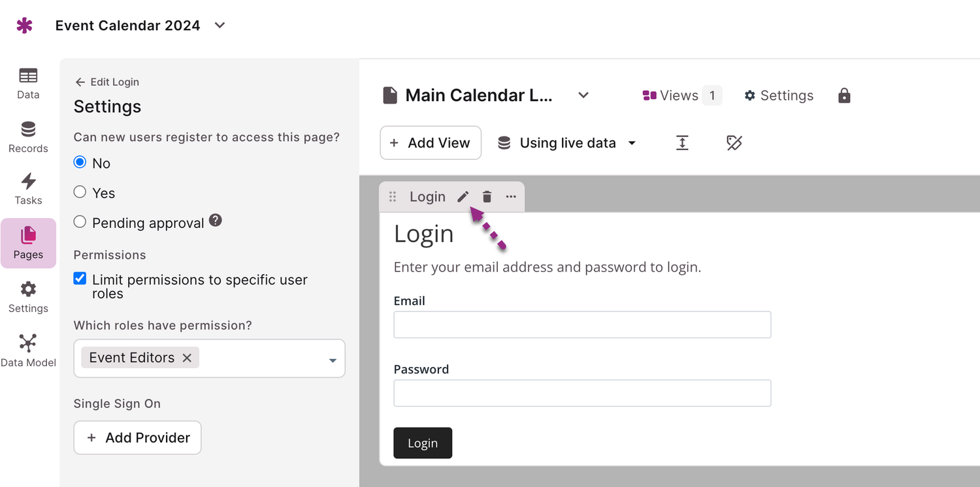
Task: Click the vertical spacing icon in toolbar
Action: click(682, 143)
